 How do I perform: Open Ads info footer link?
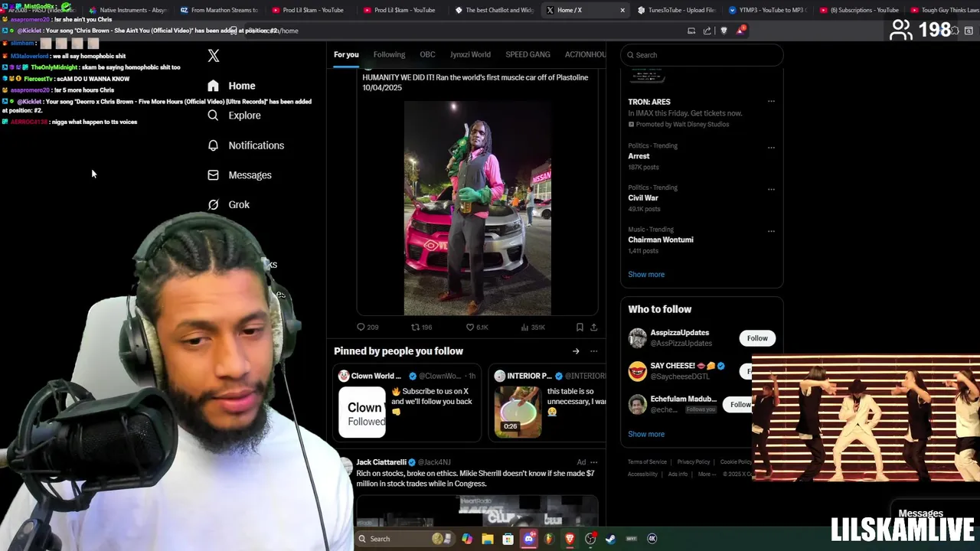[x=678, y=474]
